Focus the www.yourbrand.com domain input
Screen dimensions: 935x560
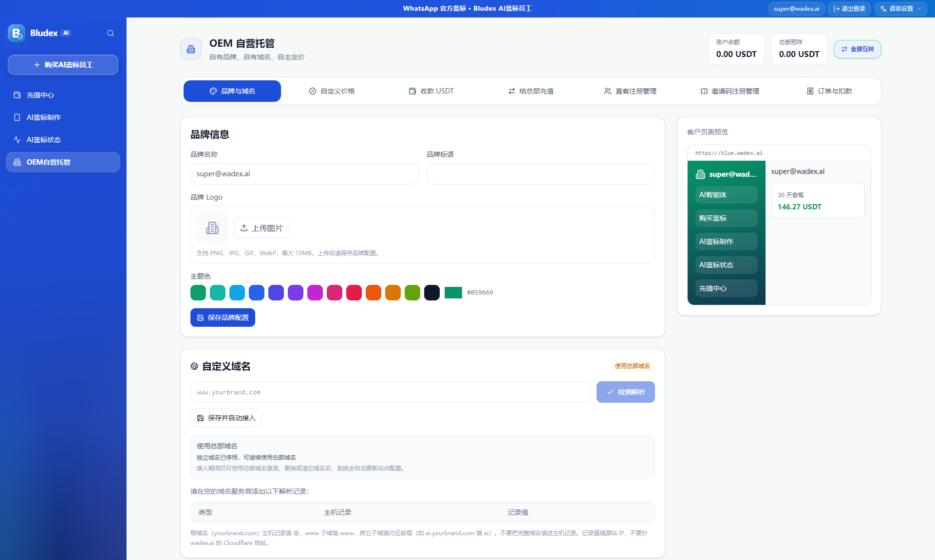coord(390,392)
